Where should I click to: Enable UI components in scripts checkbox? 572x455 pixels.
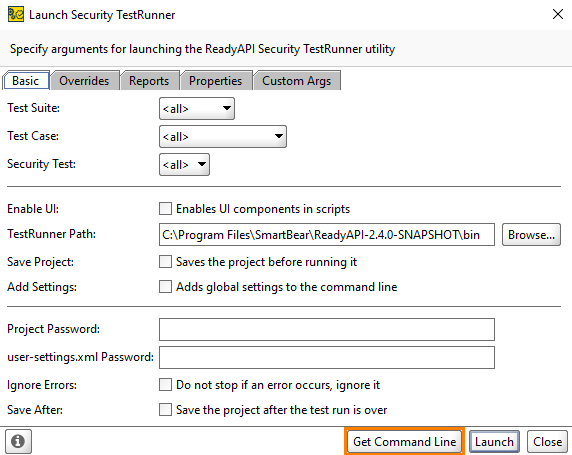pos(165,209)
